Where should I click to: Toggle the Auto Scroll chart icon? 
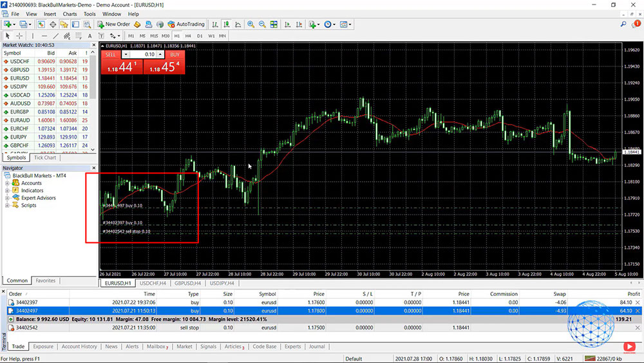pyautogui.click(x=287, y=25)
